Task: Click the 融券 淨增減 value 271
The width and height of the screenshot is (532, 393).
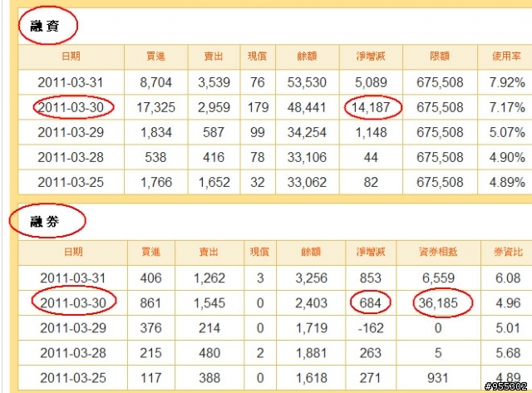Action: (x=371, y=378)
